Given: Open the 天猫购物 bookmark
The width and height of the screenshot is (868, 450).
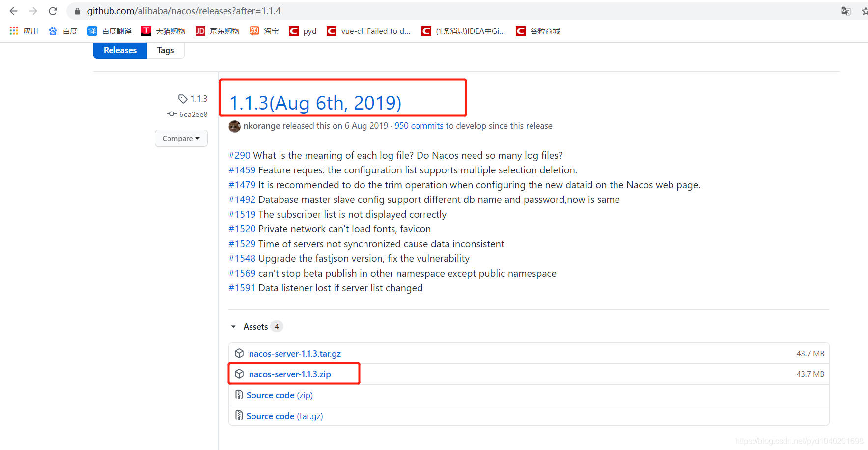Looking at the screenshot, I should tap(164, 31).
